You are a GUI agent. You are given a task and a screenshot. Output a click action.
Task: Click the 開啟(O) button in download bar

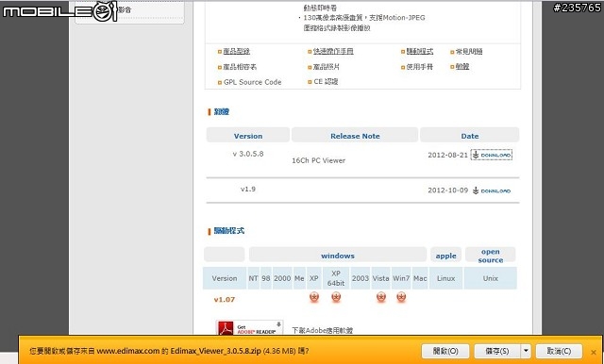tap(445, 351)
